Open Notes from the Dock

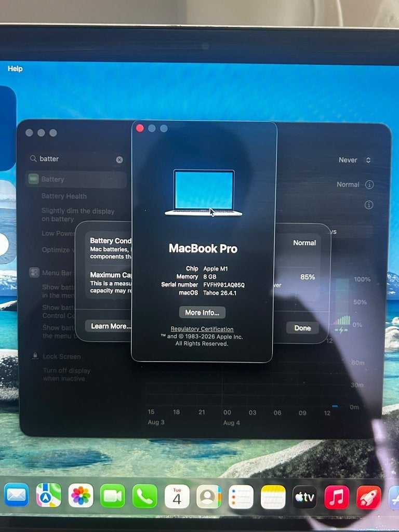(x=273, y=497)
